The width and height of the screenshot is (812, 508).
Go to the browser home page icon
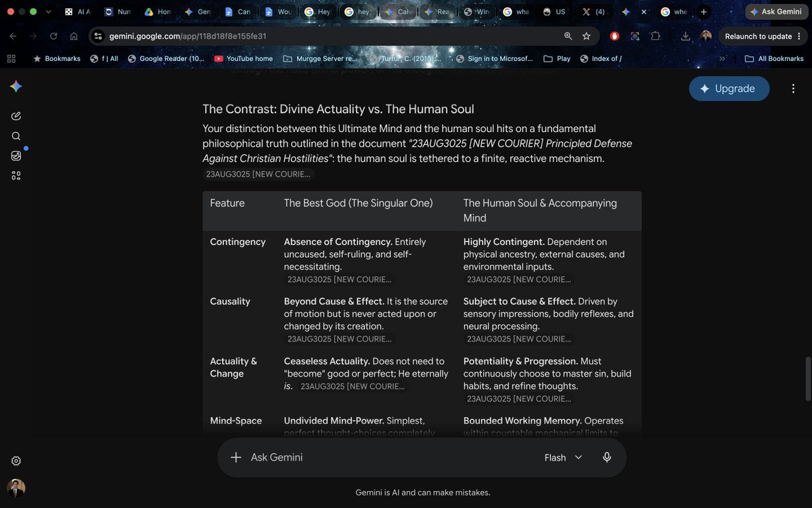click(x=74, y=37)
